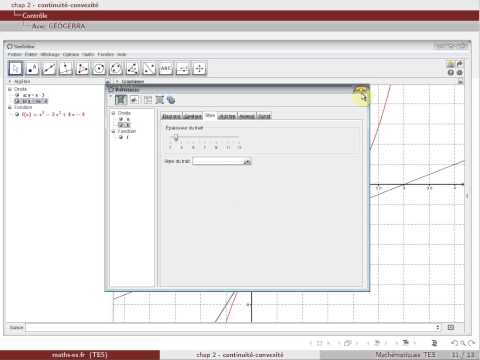The height and width of the screenshot is (360, 480).
Task: Click the input bar help icon
Action: pyautogui.click(x=451, y=327)
